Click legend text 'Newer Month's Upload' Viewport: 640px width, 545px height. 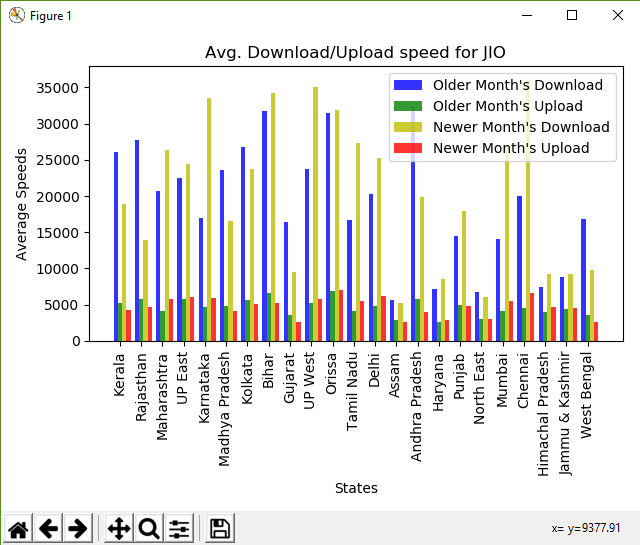tap(511, 148)
